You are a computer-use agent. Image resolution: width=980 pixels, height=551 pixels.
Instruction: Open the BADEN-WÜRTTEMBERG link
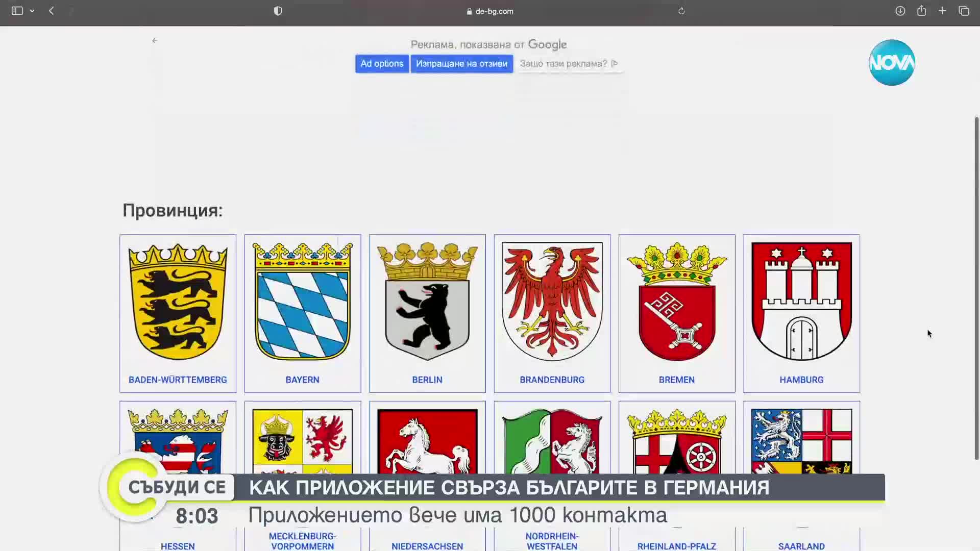pos(178,380)
